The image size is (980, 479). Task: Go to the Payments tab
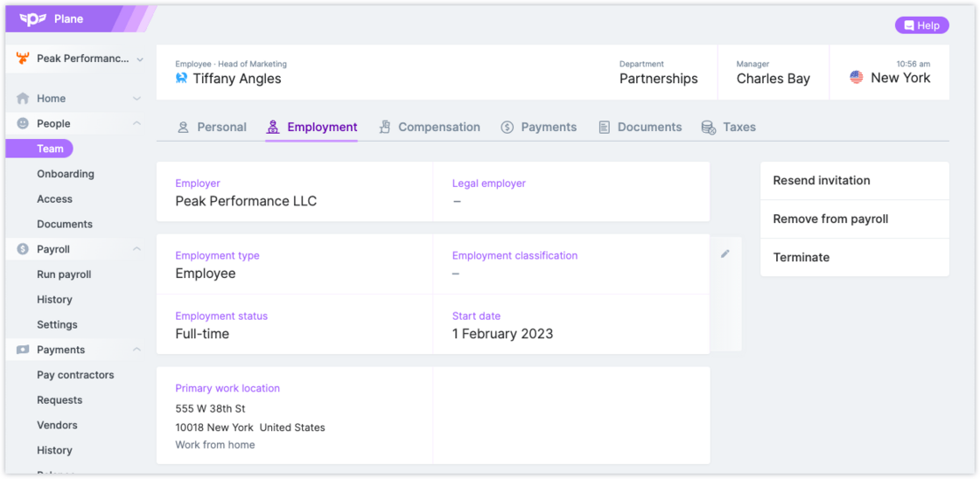539,128
